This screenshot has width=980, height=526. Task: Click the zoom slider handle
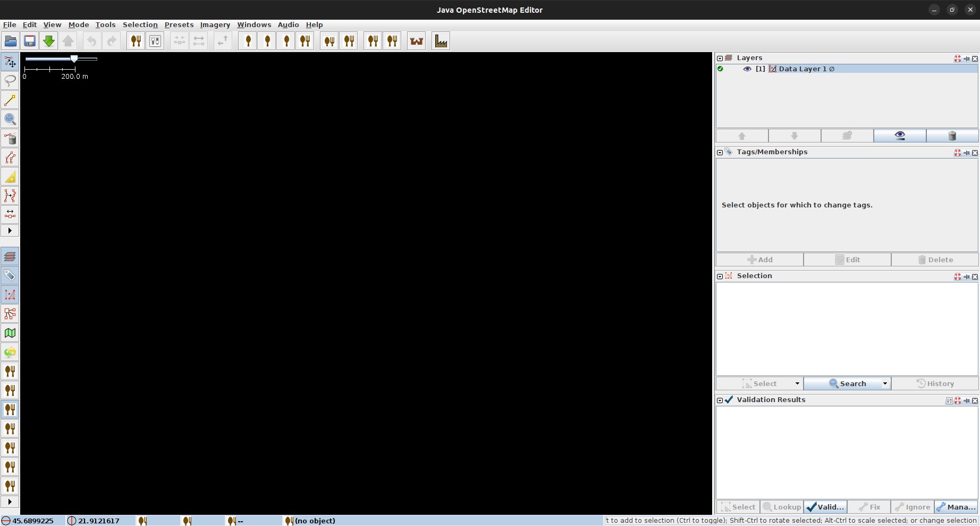74,59
